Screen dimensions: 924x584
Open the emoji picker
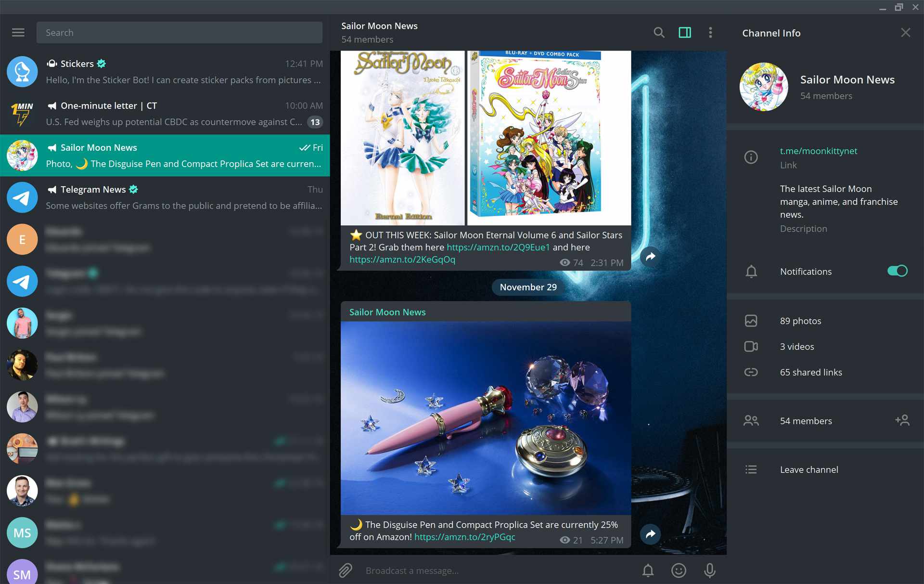679,571
